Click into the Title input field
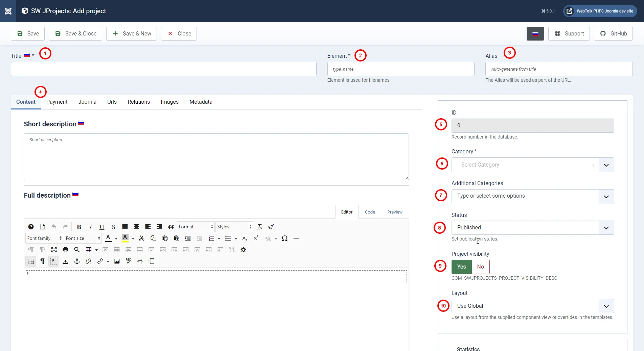 [164, 69]
